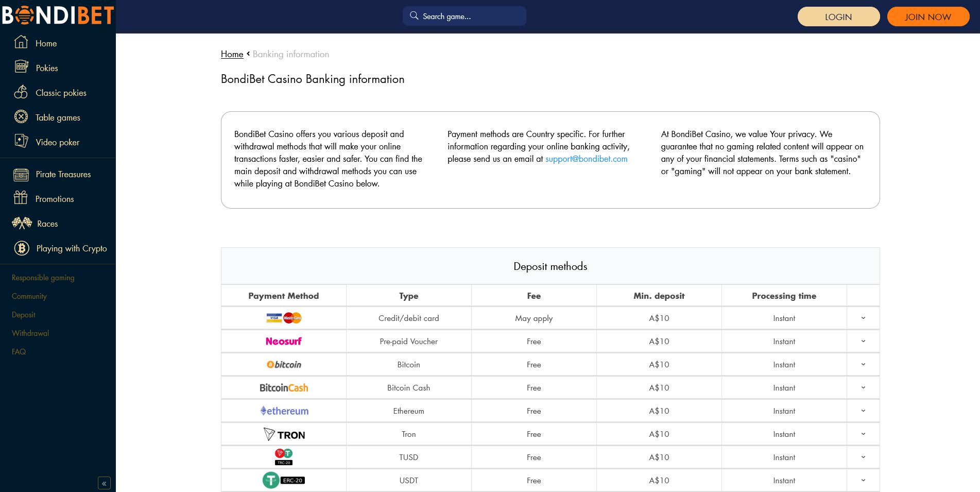This screenshot has height=492, width=980.
Task: Select the Classic pokies cherry icon
Action: [21, 92]
